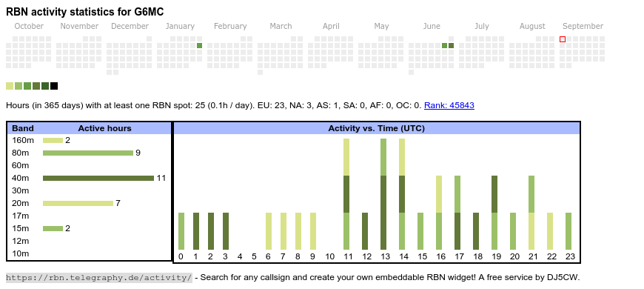
Task: Click the activity bar above hour 19
Action: pyautogui.click(x=494, y=213)
